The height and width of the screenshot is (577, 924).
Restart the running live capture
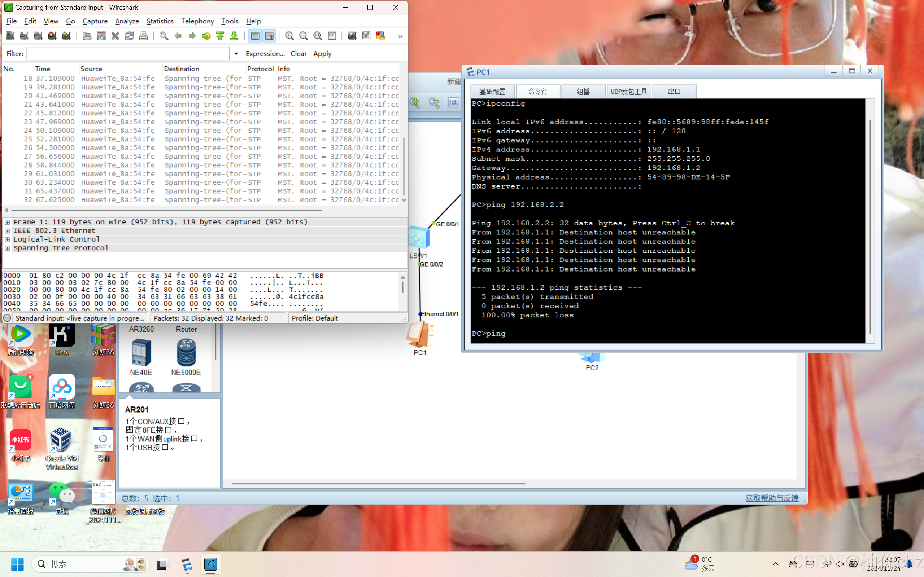point(66,36)
